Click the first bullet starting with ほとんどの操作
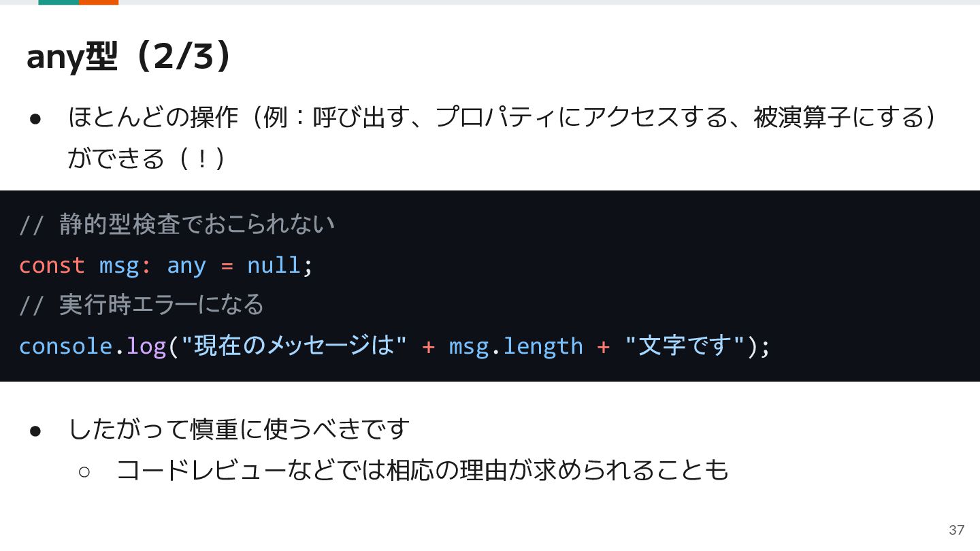The image size is (980, 551). [504, 118]
